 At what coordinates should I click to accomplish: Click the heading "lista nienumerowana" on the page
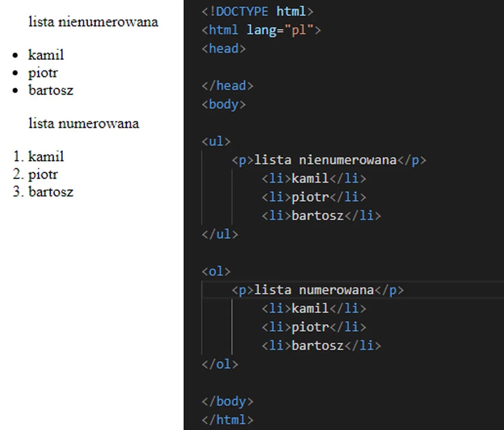(x=93, y=22)
